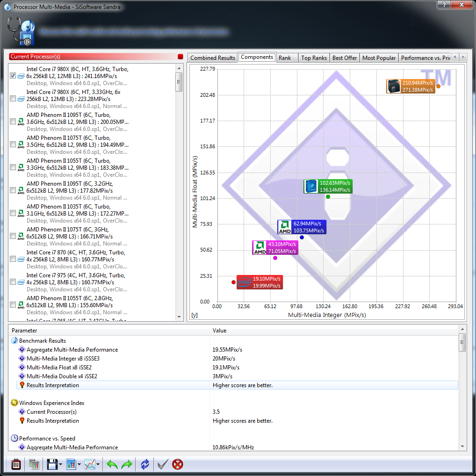Check the Core i7 975 processor checkbox
Image resolution: width=476 pixels, height=476 pixels.
(x=13, y=281)
